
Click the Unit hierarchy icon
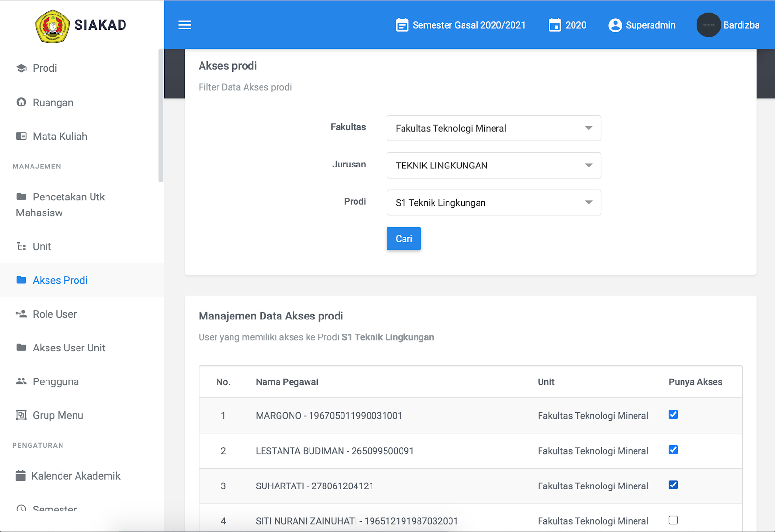(21, 246)
